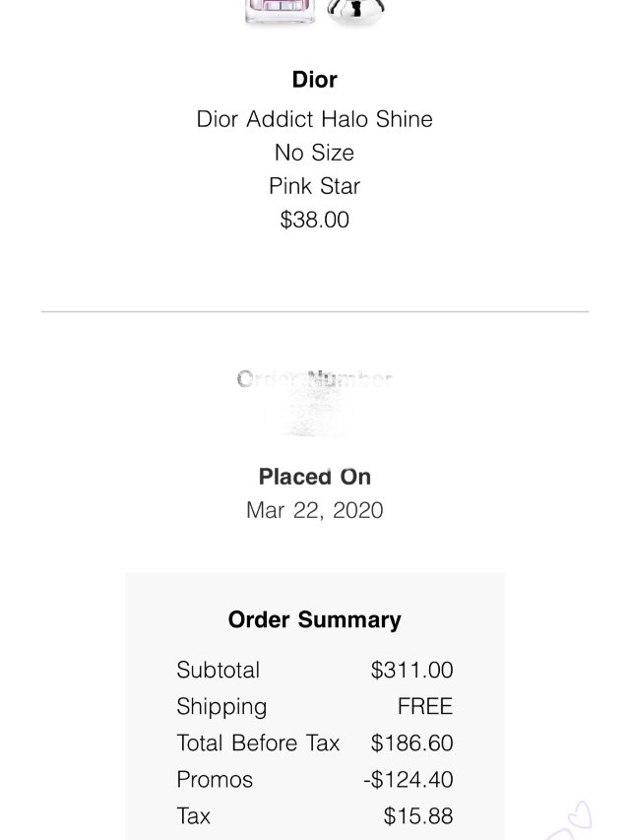Tap the FREE shipping value

click(x=425, y=706)
